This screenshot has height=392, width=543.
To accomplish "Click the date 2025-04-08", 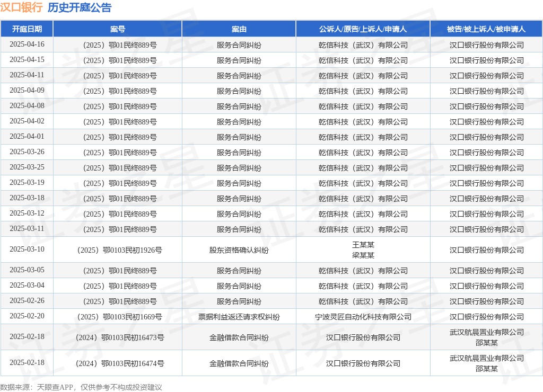I will click(x=27, y=105).
